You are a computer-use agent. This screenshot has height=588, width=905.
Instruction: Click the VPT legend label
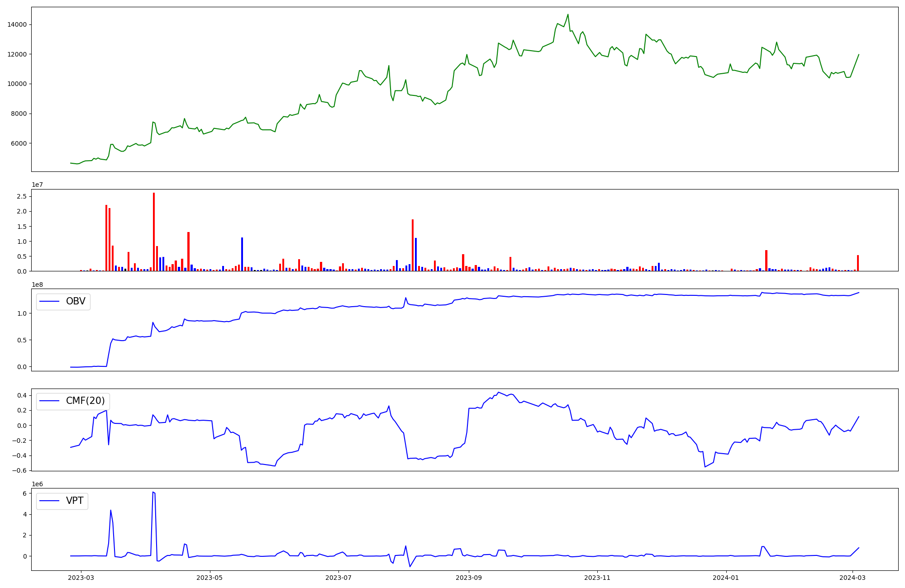(75, 501)
